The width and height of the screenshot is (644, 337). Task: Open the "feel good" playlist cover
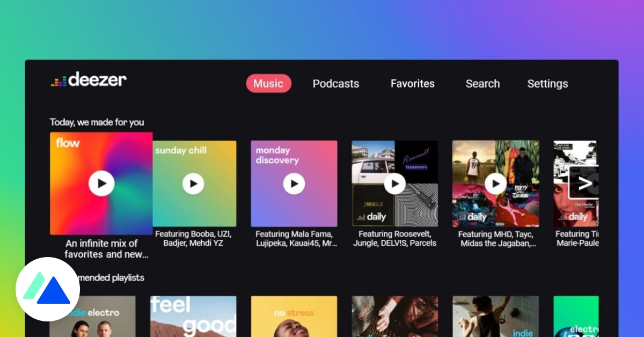pos(194,317)
